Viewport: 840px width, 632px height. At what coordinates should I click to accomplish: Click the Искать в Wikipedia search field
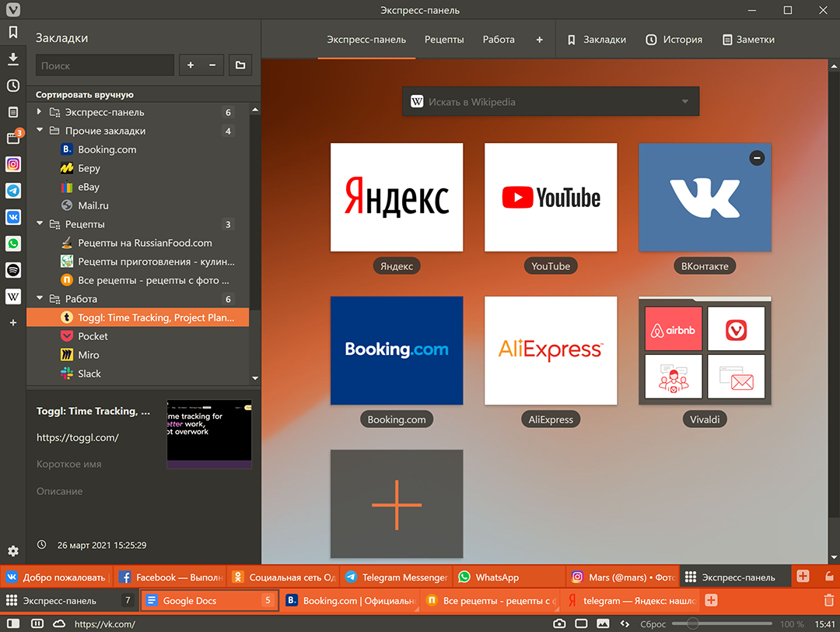coord(551,101)
